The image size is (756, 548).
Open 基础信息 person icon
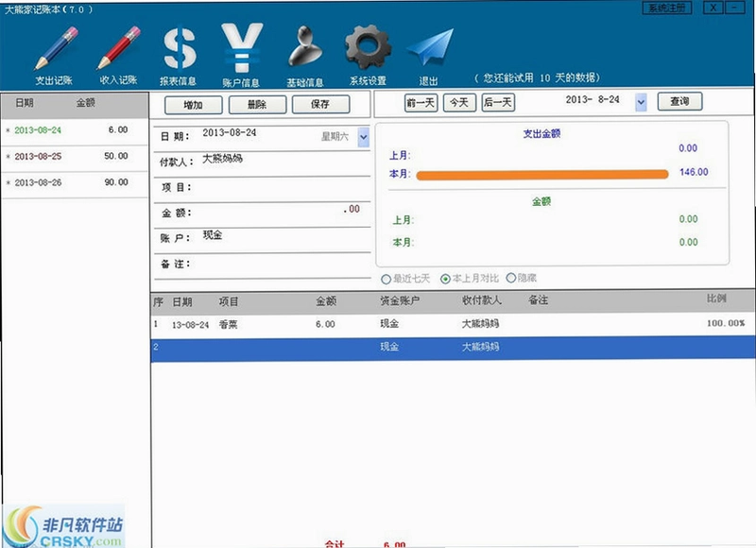click(x=304, y=47)
